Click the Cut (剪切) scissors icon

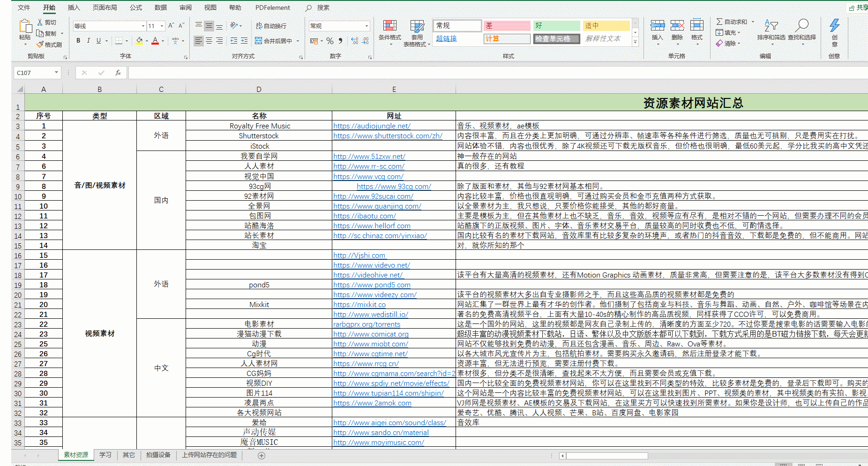click(40, 22)
